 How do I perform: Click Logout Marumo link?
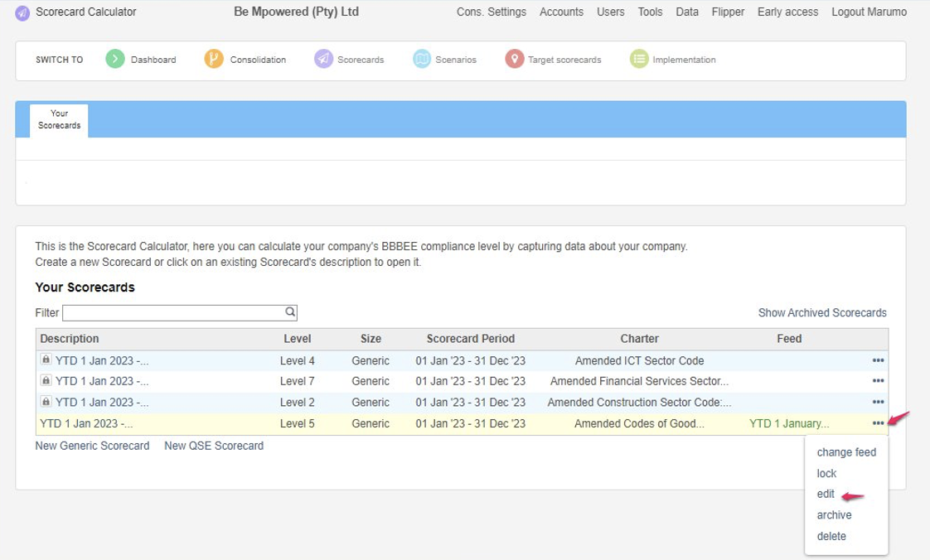coord(869,12)
